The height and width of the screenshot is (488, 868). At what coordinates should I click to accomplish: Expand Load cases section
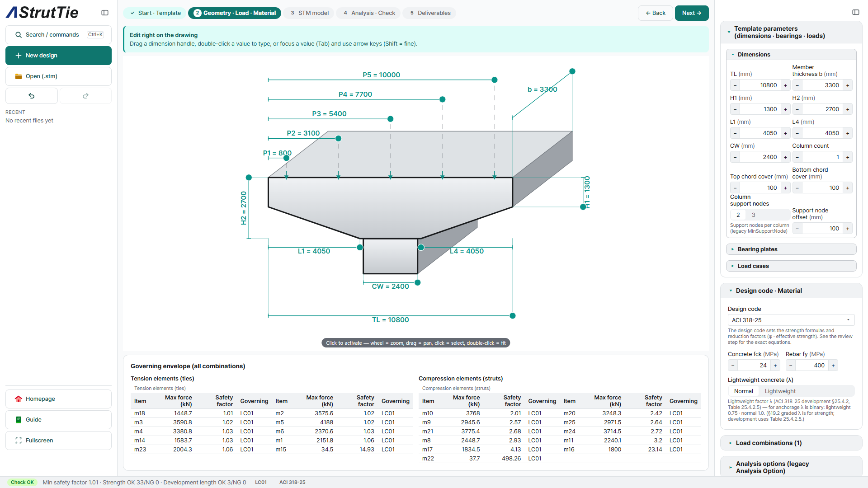tap(791, 266)
